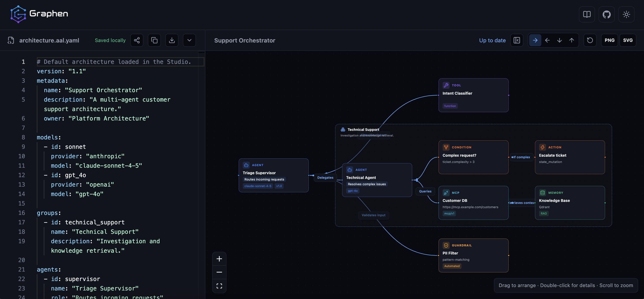The width and height of the screenshot is (644, 299).
Task: Select the Customer DB MCP node
Action: (473, 203)
